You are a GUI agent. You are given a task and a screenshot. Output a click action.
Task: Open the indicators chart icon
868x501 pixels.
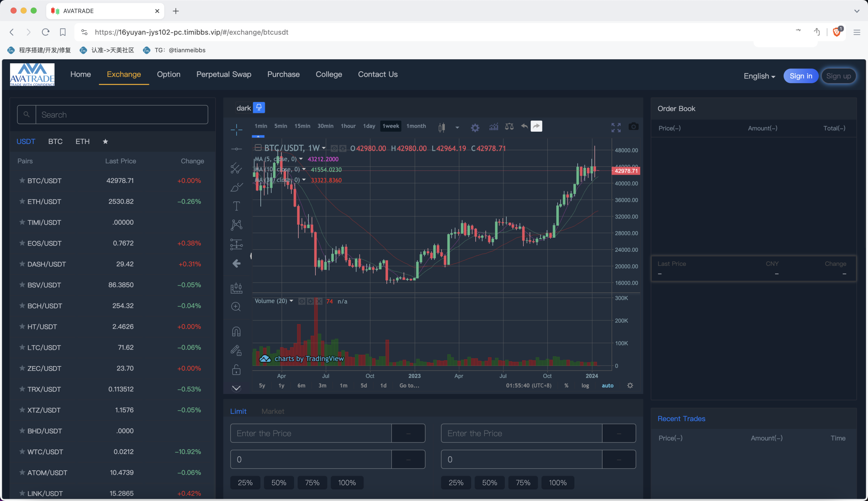tap(494, 127)
